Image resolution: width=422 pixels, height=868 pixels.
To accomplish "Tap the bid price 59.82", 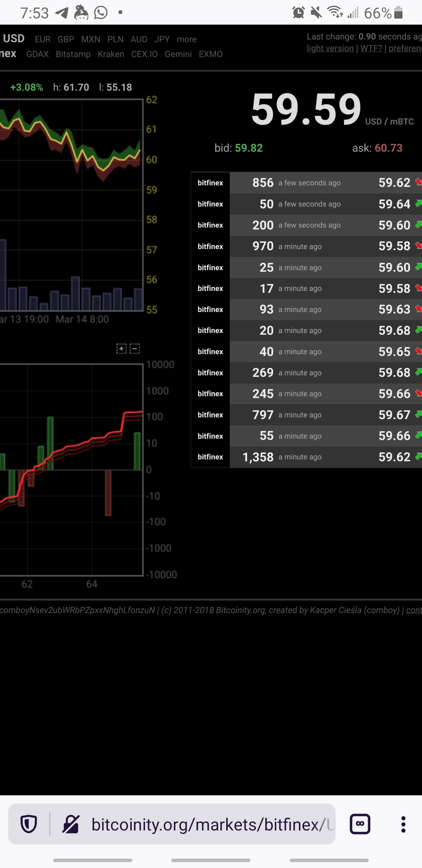I will pos(249,148).
